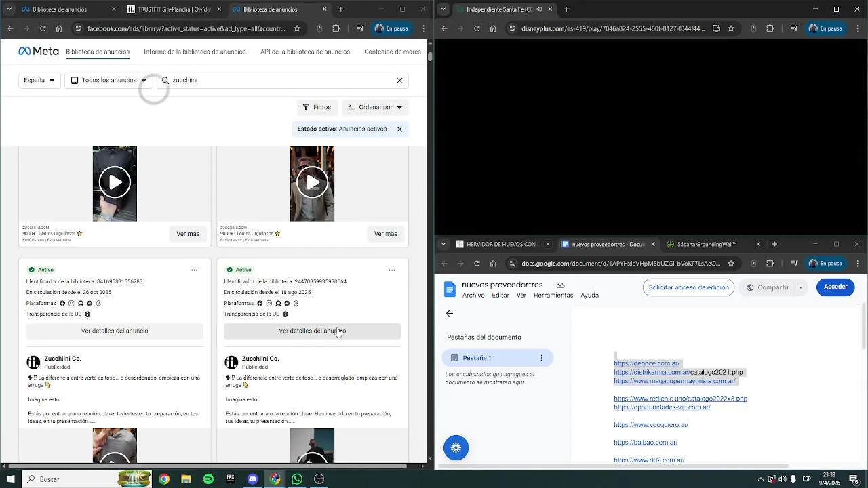Launch Discord from the taskbar
This screenshot has width=868, height=488.
pyautogui.click(x=253, y=479)
